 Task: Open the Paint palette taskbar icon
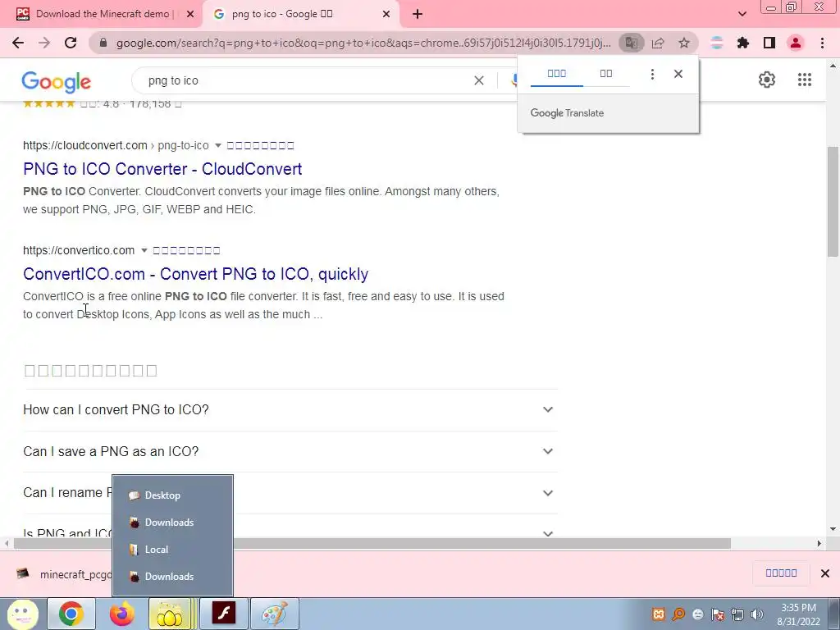[274, 614]
